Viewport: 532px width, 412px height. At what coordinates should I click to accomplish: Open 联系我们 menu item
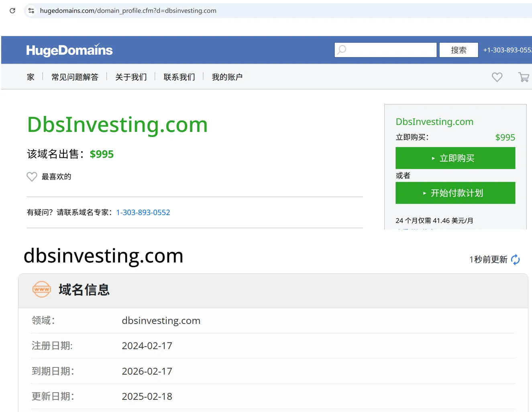click(x=179, y=77)
